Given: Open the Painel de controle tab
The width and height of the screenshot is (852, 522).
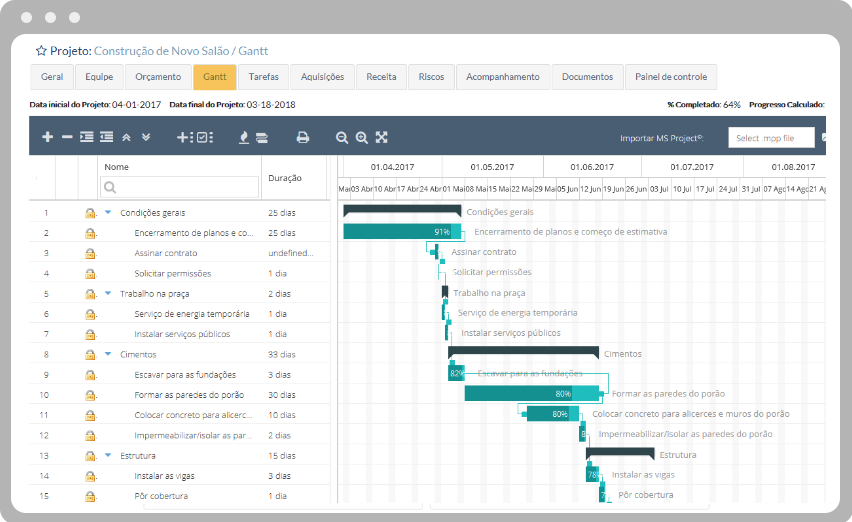Looking at the screenshot, I should [x=671, y=77].
